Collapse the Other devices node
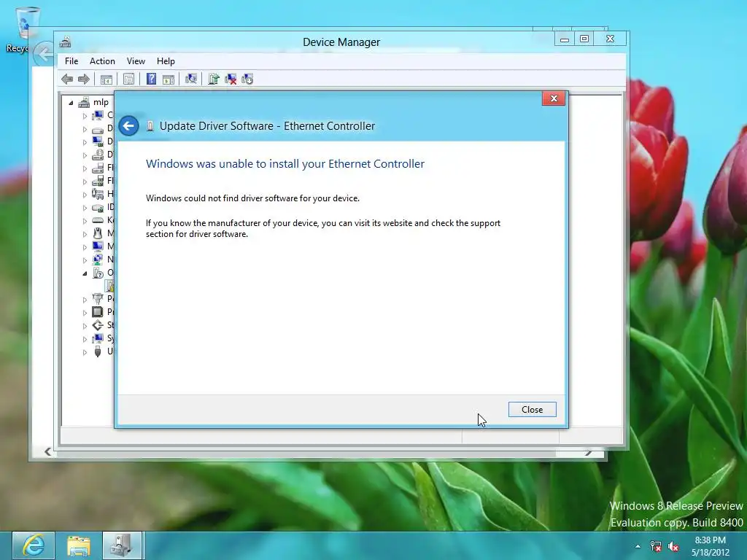Viewport: 747px width, 560px height. pyautogui.click(x=85, y=273)
